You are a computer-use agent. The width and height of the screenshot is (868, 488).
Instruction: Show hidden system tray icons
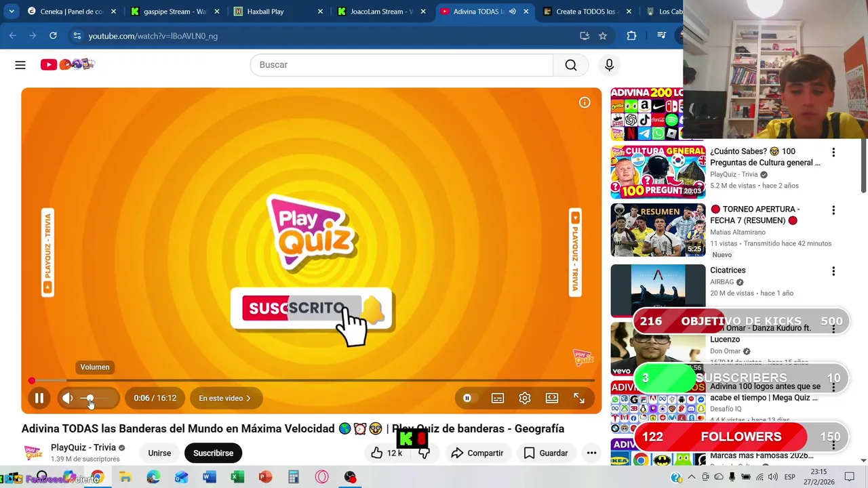[693, 477]
